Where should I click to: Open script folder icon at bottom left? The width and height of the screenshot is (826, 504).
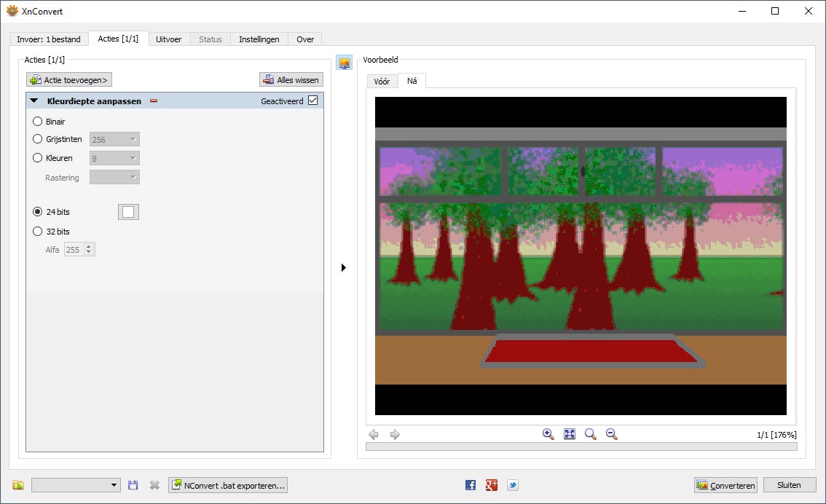point(18,485)
